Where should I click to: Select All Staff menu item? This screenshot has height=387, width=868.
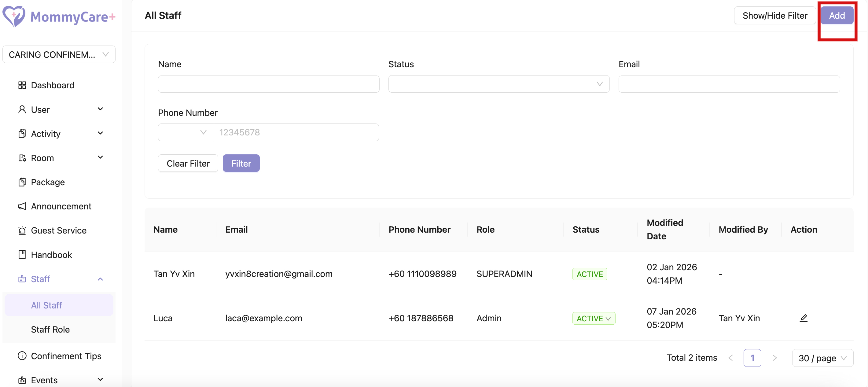click(46, 305)
